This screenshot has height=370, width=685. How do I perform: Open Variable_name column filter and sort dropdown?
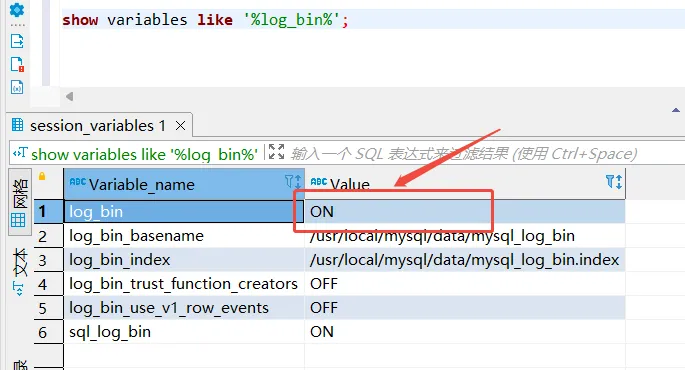[x=293, y=182]
